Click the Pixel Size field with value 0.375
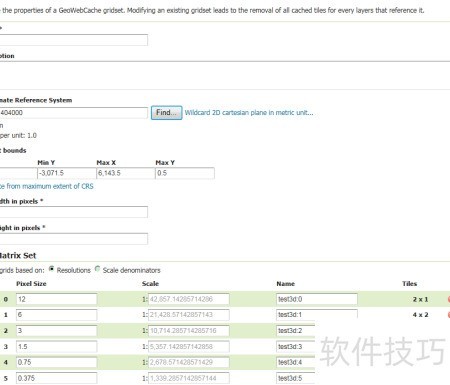The image size is (450, 385). point(57,378)
